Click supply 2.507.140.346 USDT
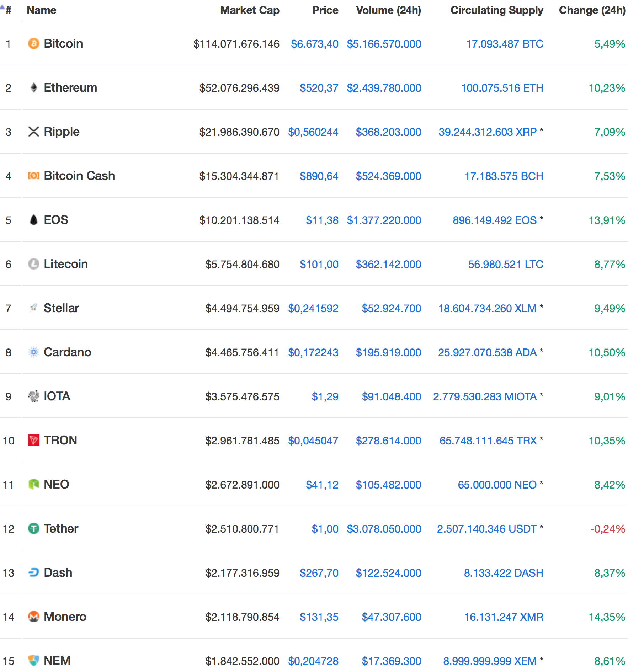Screen dimensions: 628x672 (487, 529)
